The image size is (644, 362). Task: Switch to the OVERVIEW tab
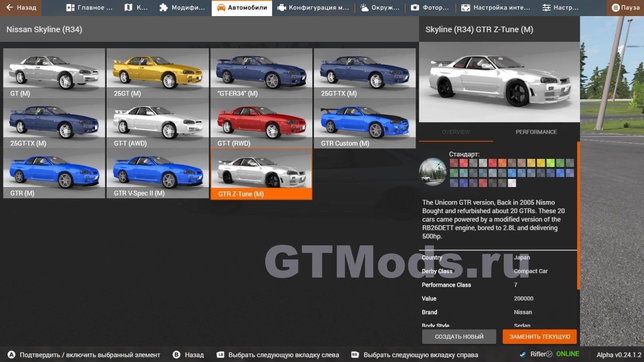(x=456, y=132)
